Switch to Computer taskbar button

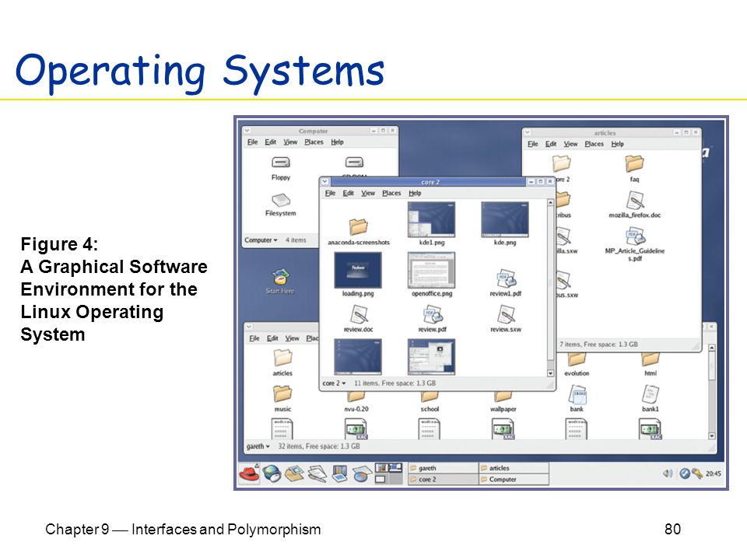514,480
